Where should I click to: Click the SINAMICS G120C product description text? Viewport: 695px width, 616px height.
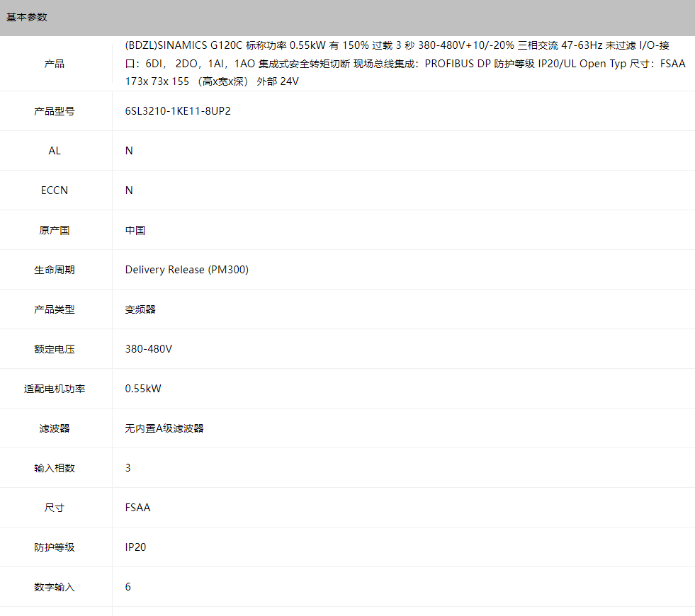tap(405, 63)
